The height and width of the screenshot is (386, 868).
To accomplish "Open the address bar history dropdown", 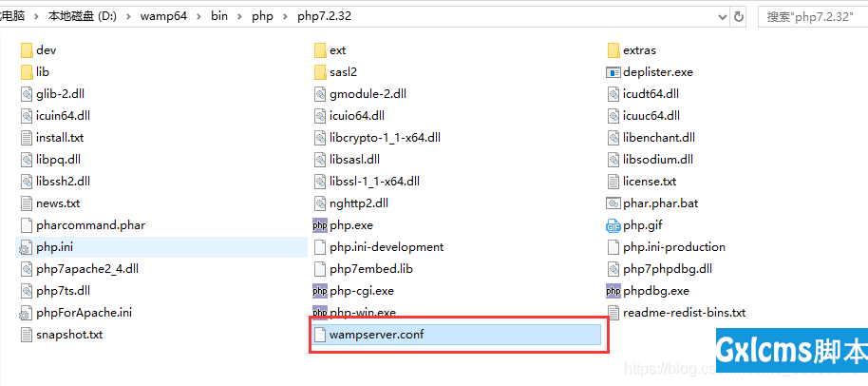I will pyautogui.click(x=723, y=16).
